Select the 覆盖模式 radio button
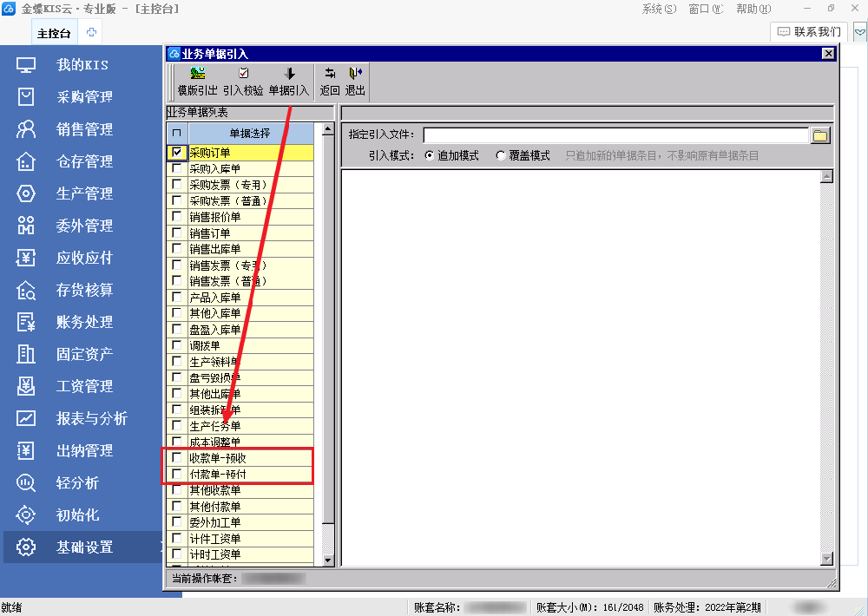Viewport: 868px width, 616px height. 501,155
